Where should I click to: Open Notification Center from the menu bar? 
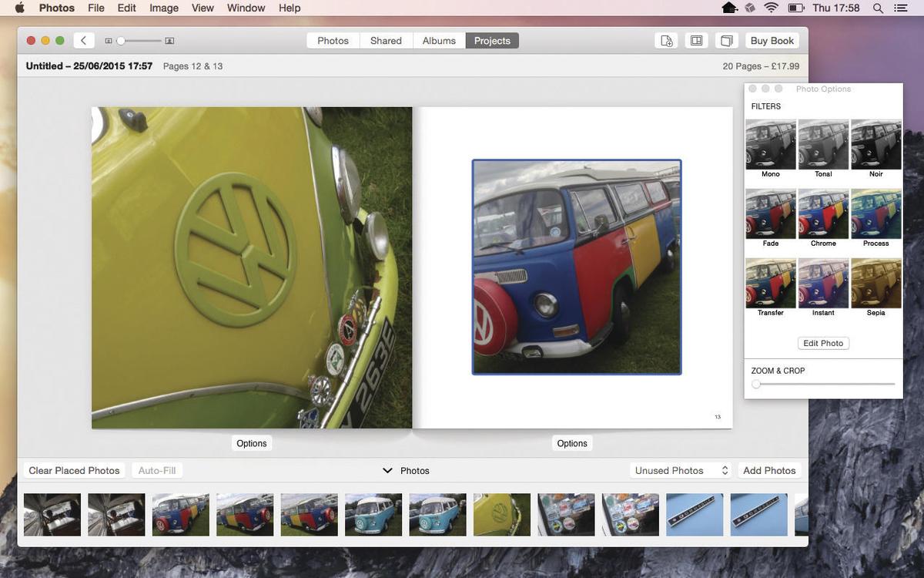coord(900,8)
